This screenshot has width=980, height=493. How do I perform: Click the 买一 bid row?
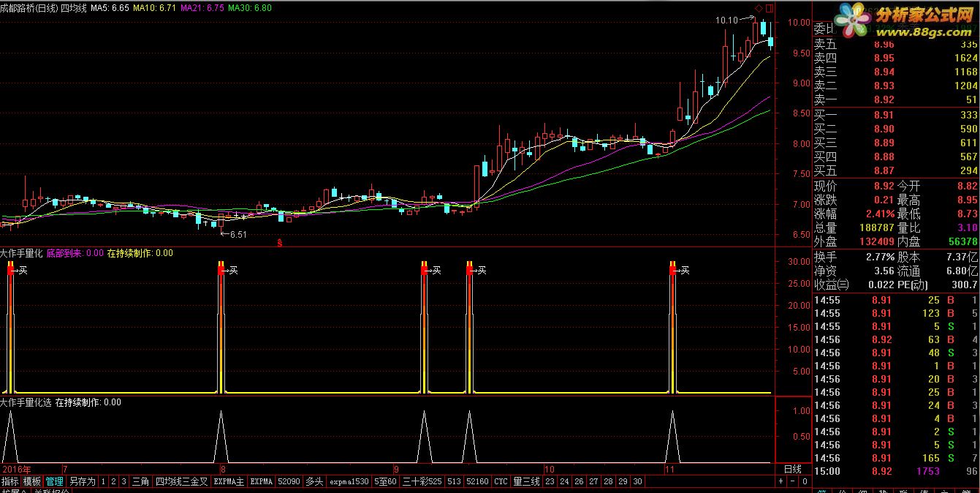point(896,115)
